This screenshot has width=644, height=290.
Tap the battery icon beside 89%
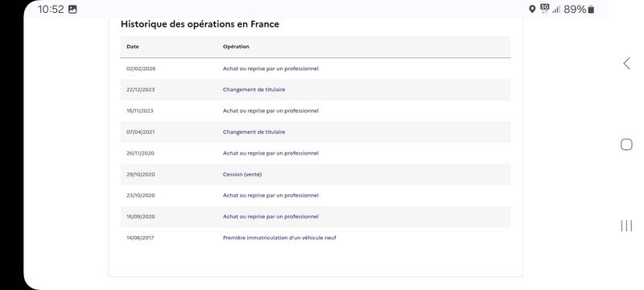point(591,10)
